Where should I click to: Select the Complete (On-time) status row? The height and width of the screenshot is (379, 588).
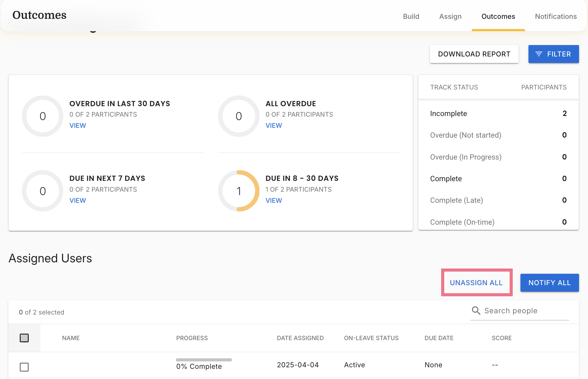498,222
